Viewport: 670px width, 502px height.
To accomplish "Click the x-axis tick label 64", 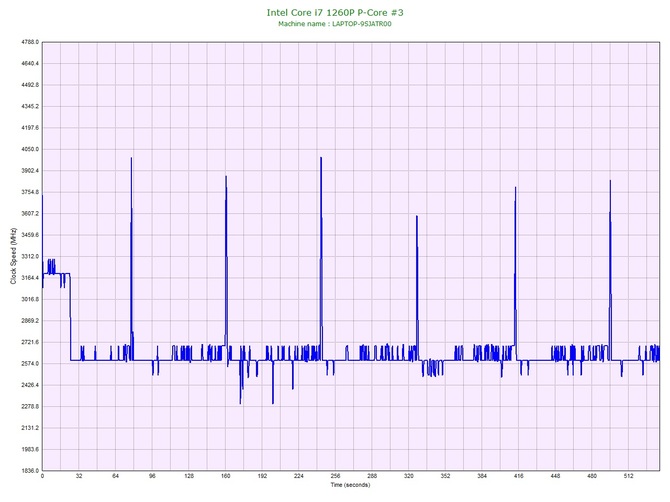I will 115,476.
